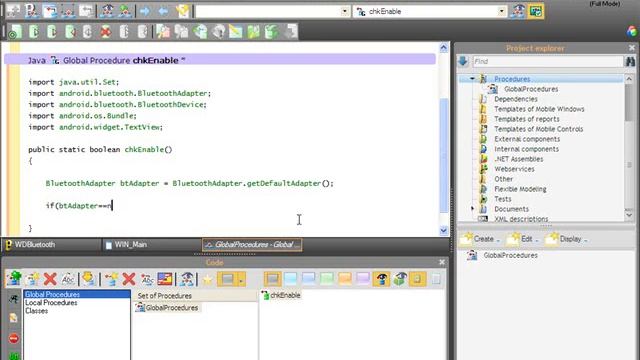Screen dimensions: 640x360
Task: Select Dependencies in the Project explorer
Action: pos(516,99)
